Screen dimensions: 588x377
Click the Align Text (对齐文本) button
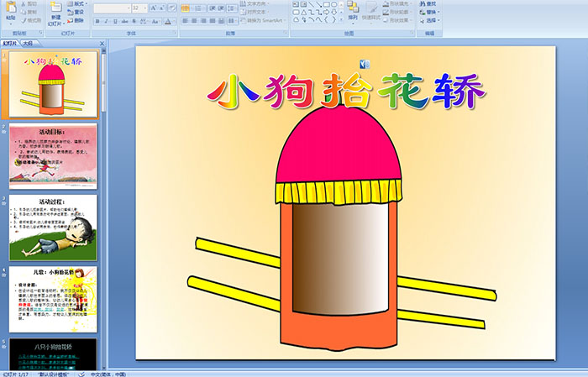tap(255, 12)
